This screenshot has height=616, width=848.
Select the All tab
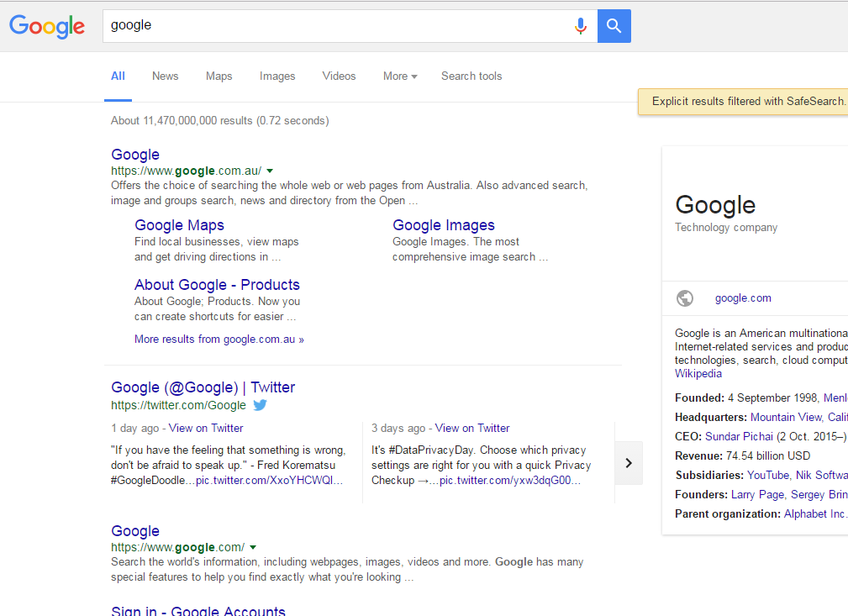(118, 76)
